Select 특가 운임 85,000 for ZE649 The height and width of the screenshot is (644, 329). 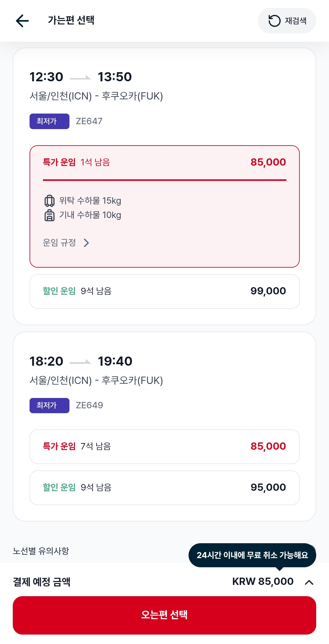point(164,447)
